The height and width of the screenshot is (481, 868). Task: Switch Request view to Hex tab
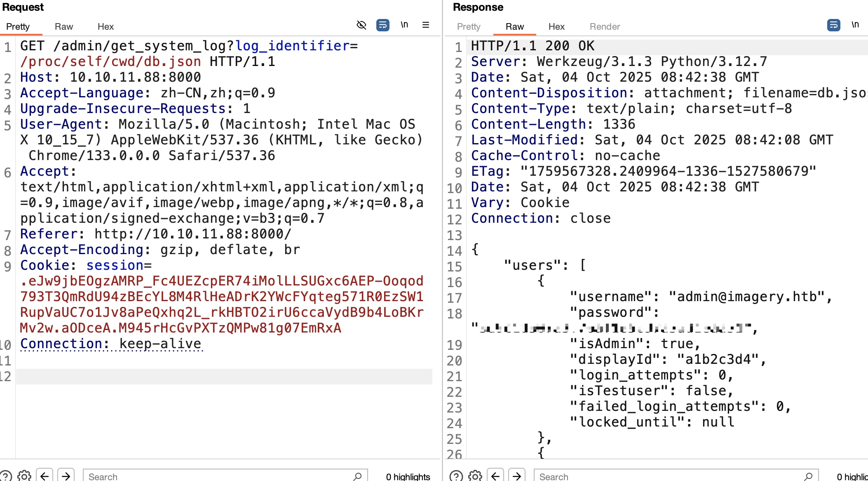pos(106,26)
